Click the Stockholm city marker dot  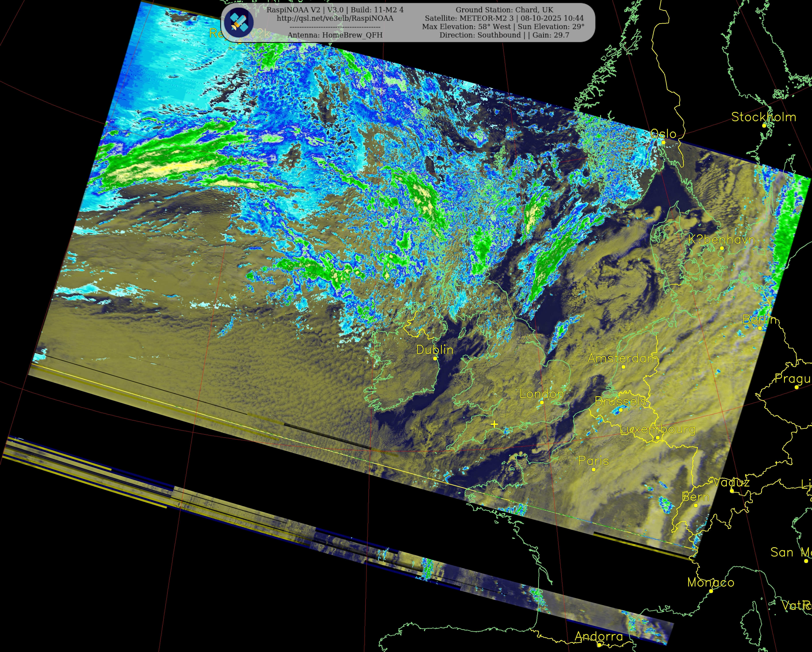764,125
